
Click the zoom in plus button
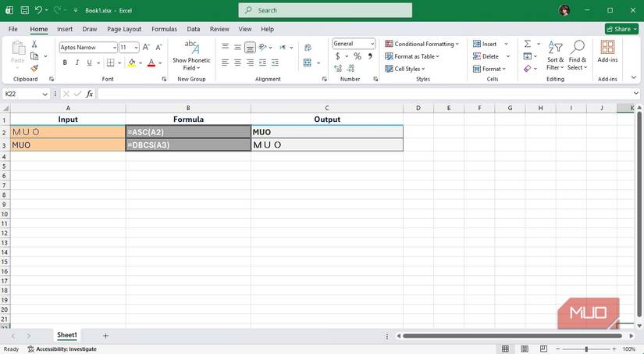point(614,349)
